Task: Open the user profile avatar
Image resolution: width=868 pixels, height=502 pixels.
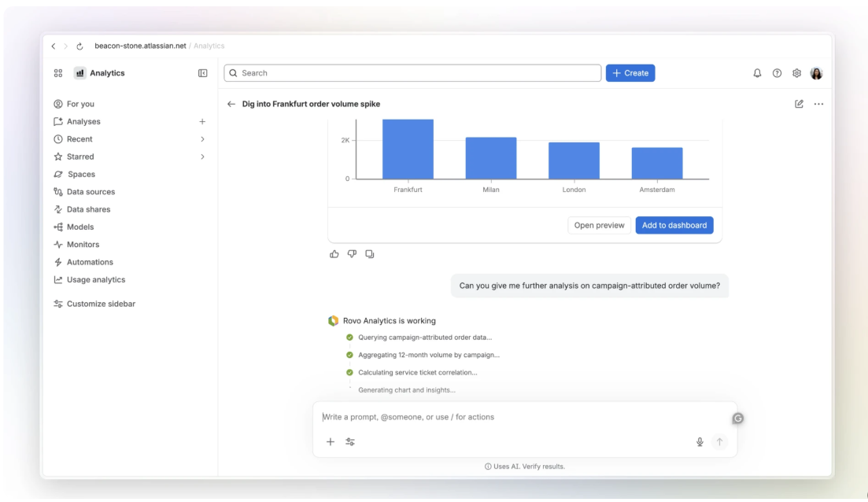Action: (x=817, y=73)
